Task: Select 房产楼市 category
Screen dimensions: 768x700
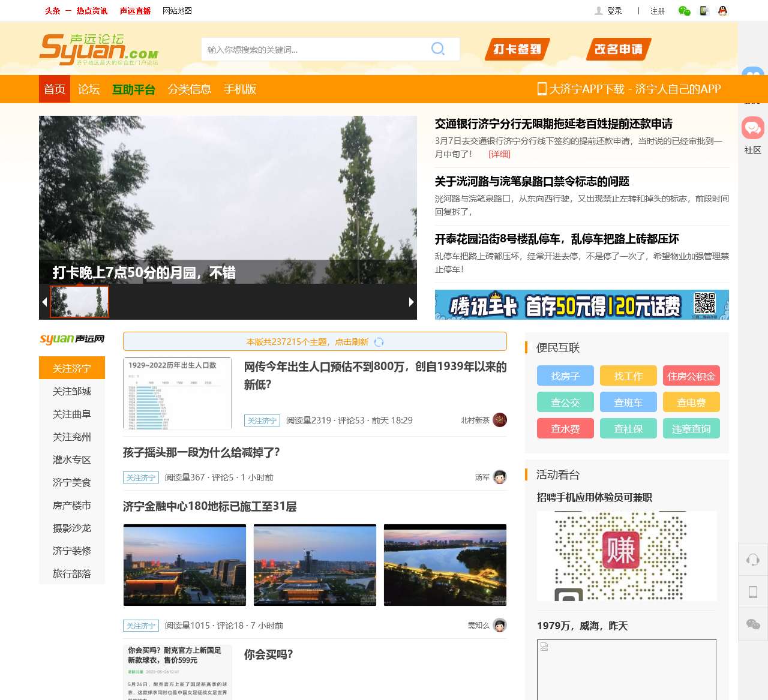Action: (72, 505)
